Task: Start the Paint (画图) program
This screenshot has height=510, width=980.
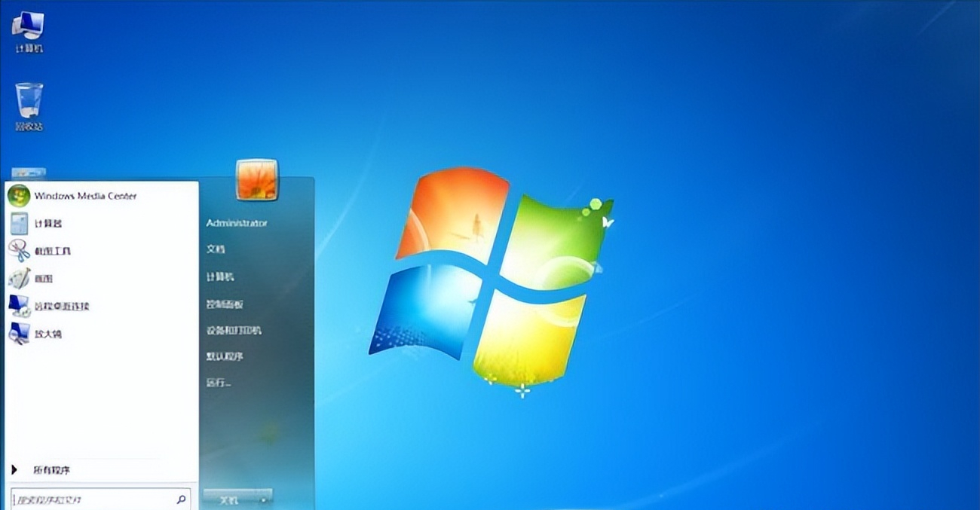Action: pyautogui.click(x=31, y=279)
